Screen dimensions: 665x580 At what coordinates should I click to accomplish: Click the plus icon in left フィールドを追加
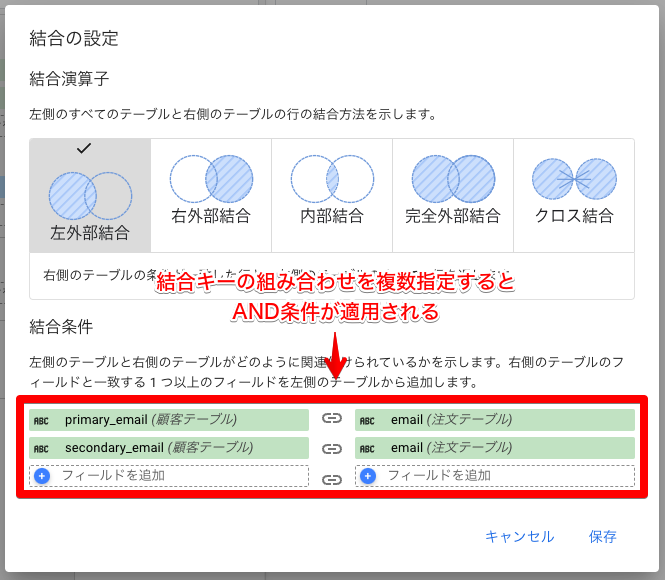tap(42, 476)
